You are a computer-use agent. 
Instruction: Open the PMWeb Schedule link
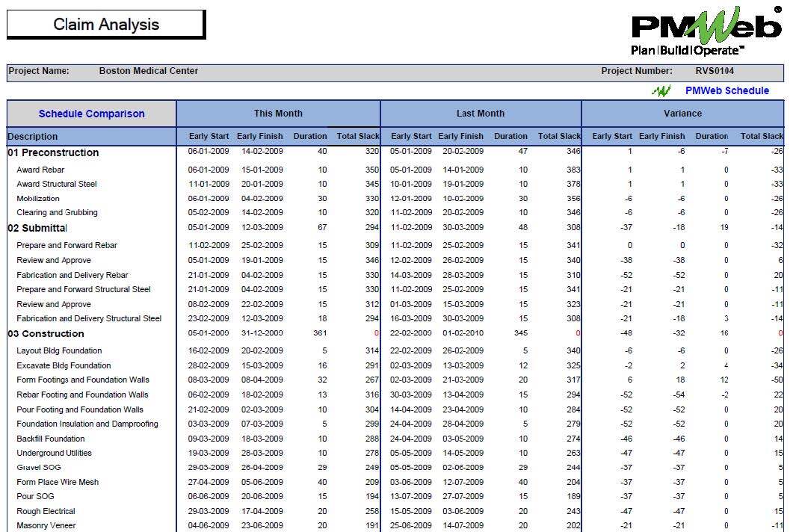pos(726,91)
